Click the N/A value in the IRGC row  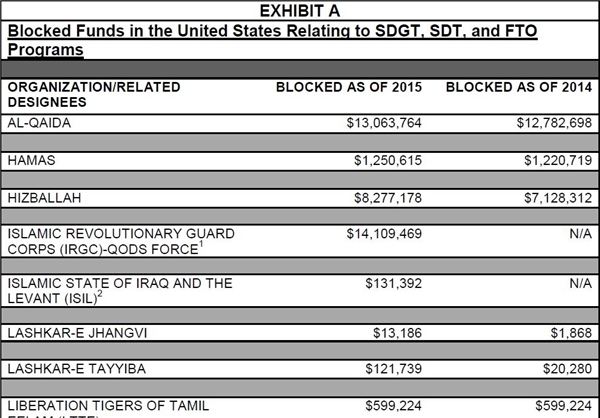pyautogui.click(x=579, y=234)
